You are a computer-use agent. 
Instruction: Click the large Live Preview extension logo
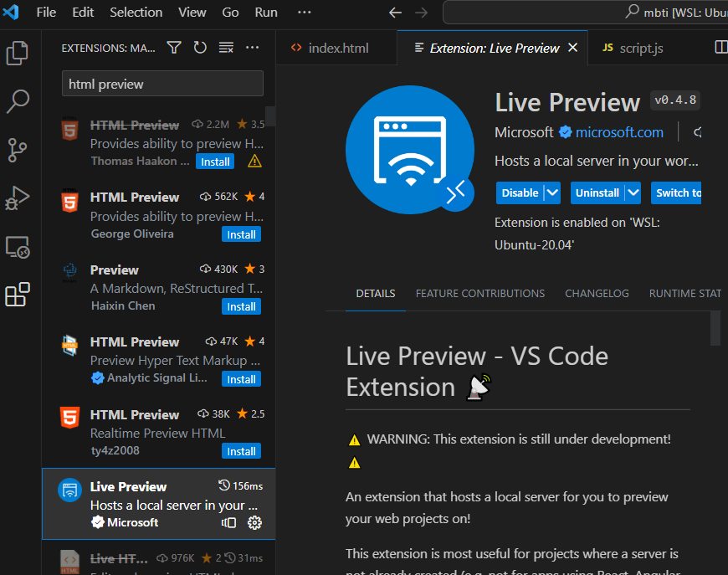410,150
